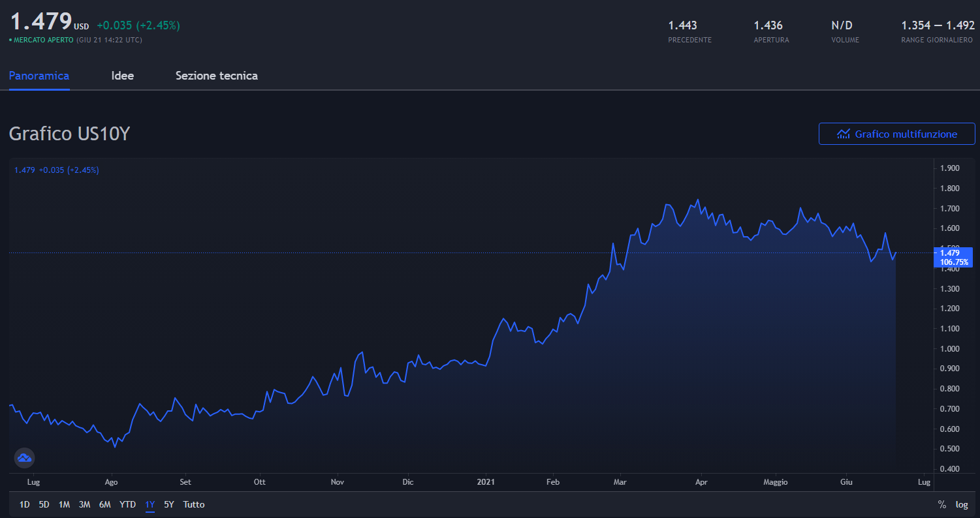The width and height of the screenshot is (980, 518).
Task: Click the 2021 marker on time axis
Action: (486, 482)
